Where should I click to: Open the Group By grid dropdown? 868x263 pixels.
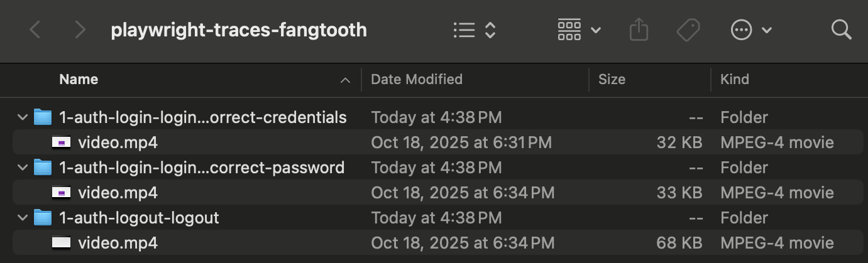tap(578, 30)
